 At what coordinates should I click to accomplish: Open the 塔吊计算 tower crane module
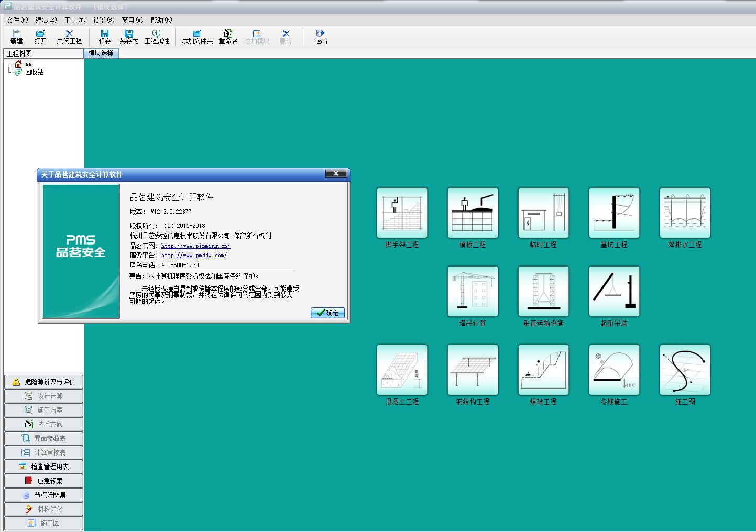pyautogui.click(x=473, y=292)
